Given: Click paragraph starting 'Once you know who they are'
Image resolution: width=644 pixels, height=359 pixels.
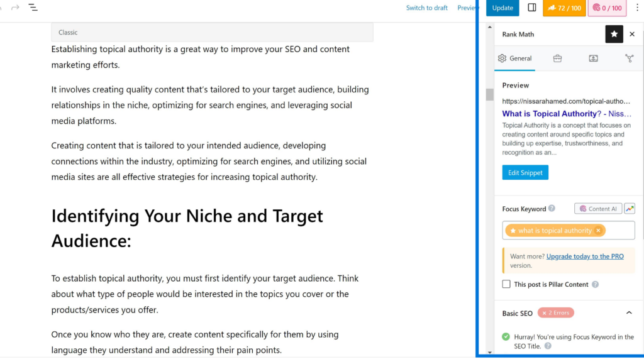Looking at the screenshot, I should tap(195, 342).
